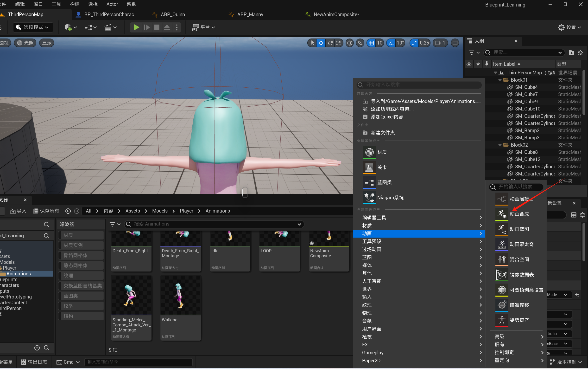Open the 选项模式 mode dropdown
Viewport: 588px width, 369px height.
[33, 27]
